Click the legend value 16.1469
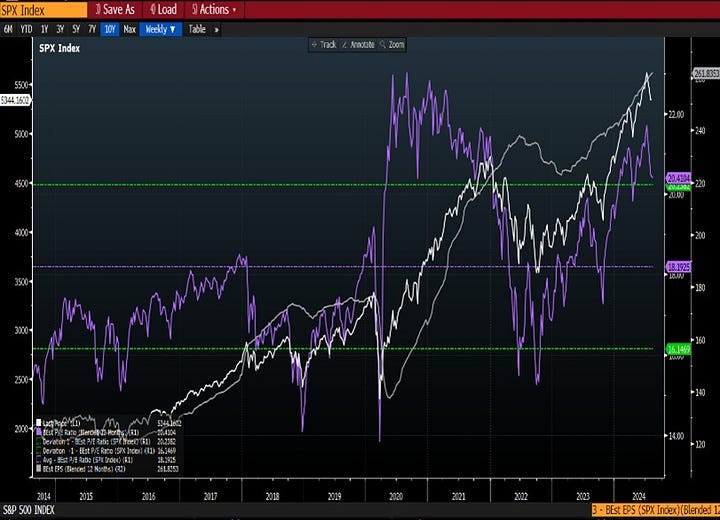The height and width of the screenshot is (520, 720). click(x=167, y=451)
